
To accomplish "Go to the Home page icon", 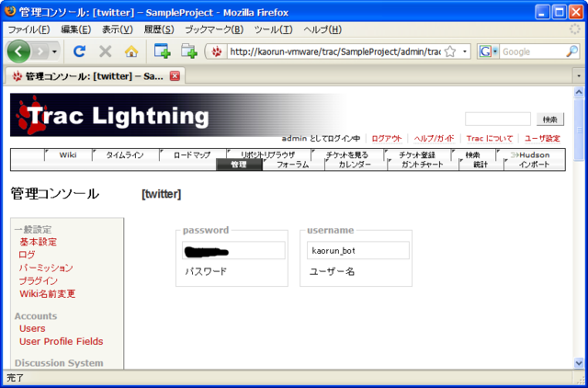I will (131, 51).
